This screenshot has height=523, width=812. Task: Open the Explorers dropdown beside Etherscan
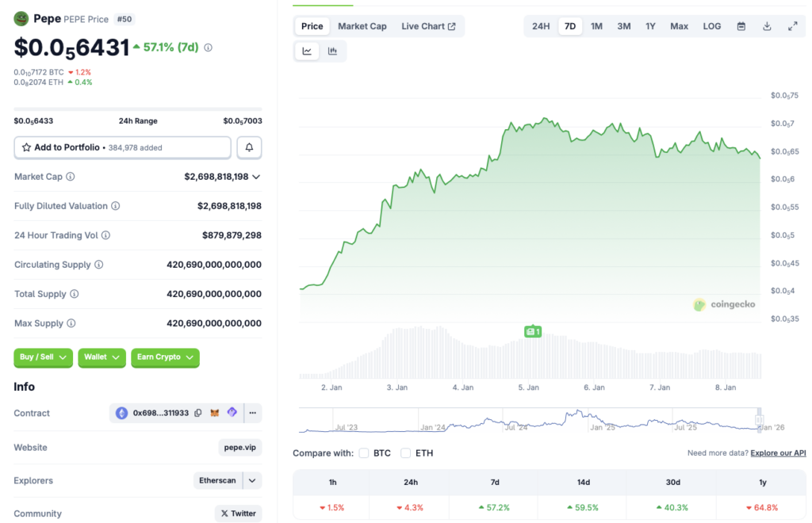pyautogui.click(x=251, y=480)
